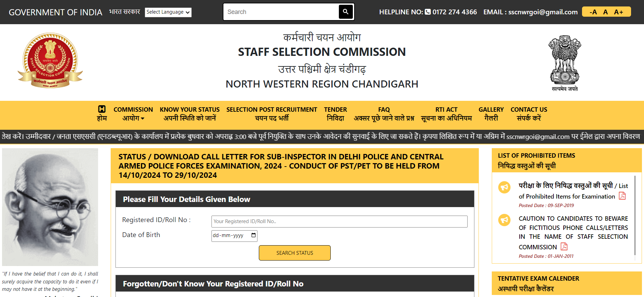The width and height of the screenshot is (644, 297).
Task: Open the Date of Birth field
Action: 234,236
